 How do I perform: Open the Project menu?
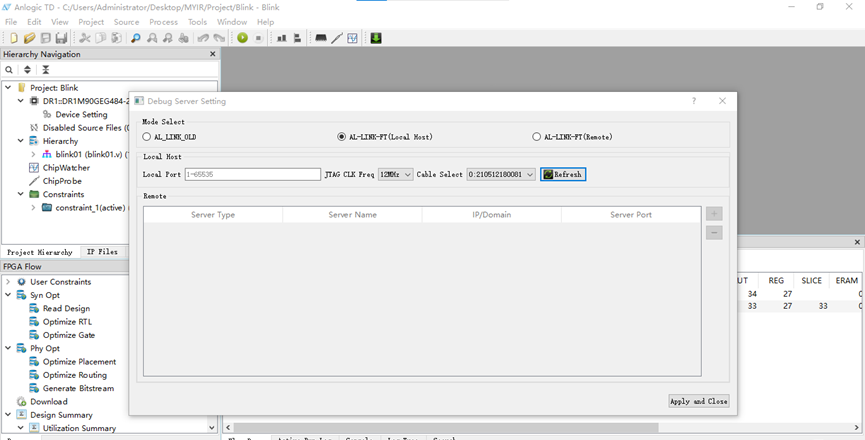(91, 22)
